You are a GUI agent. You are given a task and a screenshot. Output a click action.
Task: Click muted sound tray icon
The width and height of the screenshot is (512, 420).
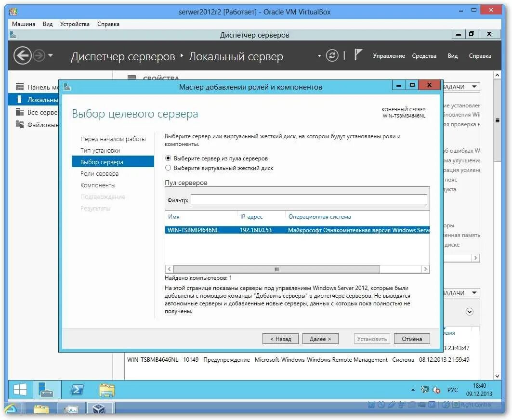[436, 390]
